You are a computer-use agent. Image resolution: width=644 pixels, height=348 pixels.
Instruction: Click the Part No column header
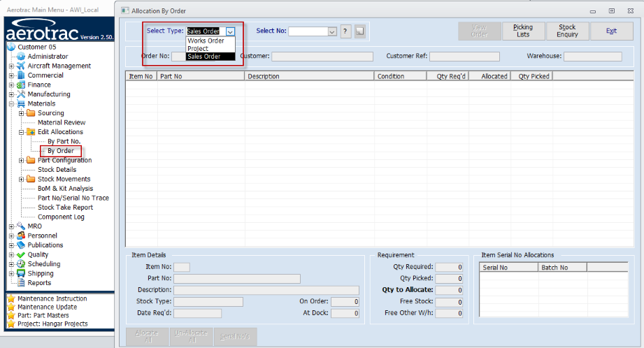coord(201,76)
